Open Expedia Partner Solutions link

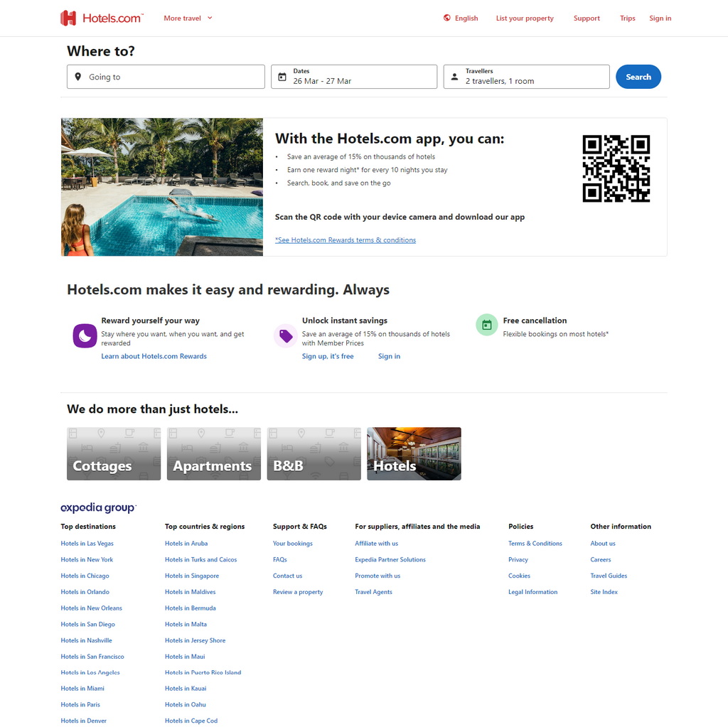click(x=390, y=559)
